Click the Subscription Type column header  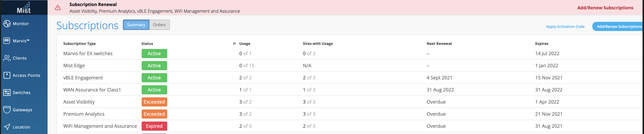(x=80, y=44)
